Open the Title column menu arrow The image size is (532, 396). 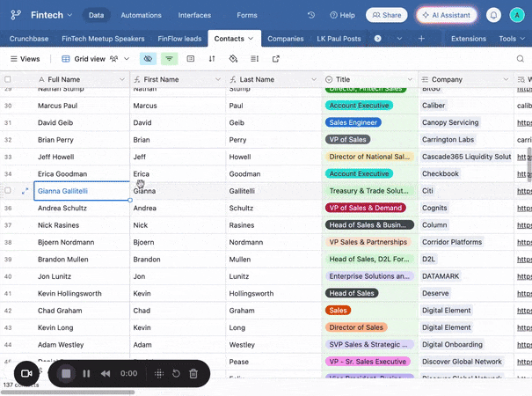pos(410,79)
